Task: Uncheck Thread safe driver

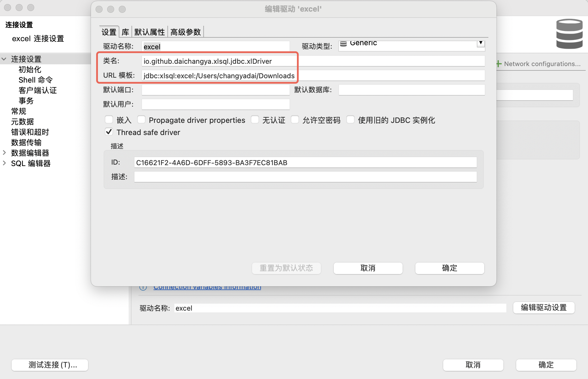Action: (x=109, y=132)
